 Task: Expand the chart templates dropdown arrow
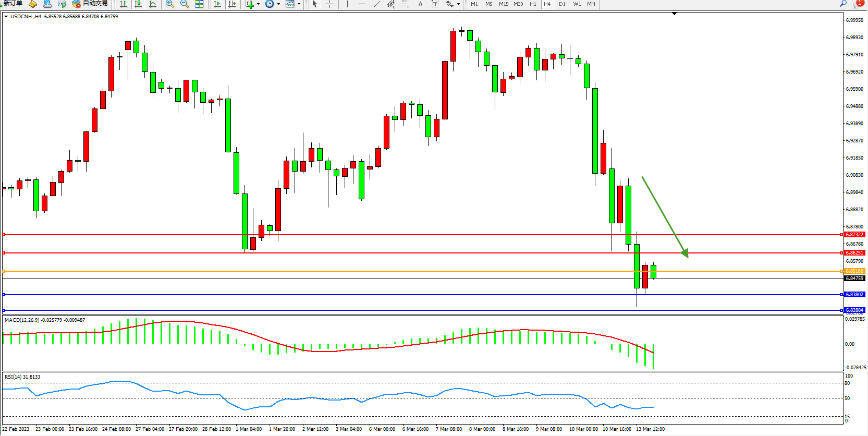(299, 4)
